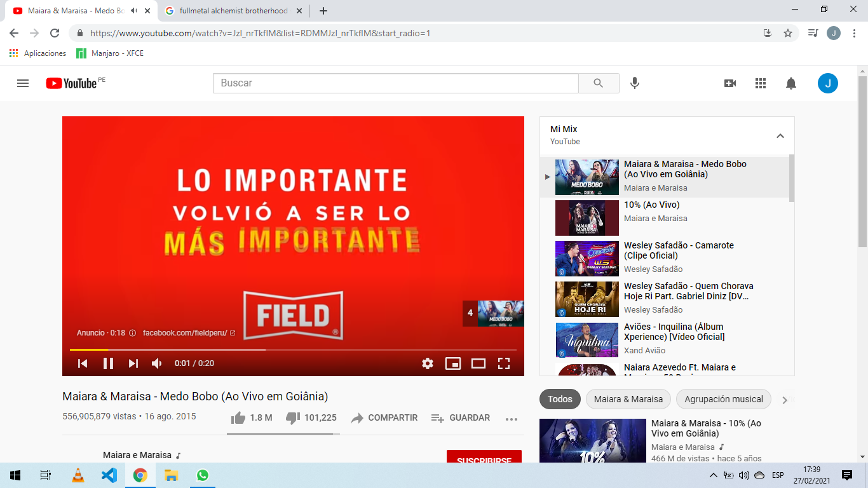Play Wesley Safadão - Camarote from playlist

(665, 259)
